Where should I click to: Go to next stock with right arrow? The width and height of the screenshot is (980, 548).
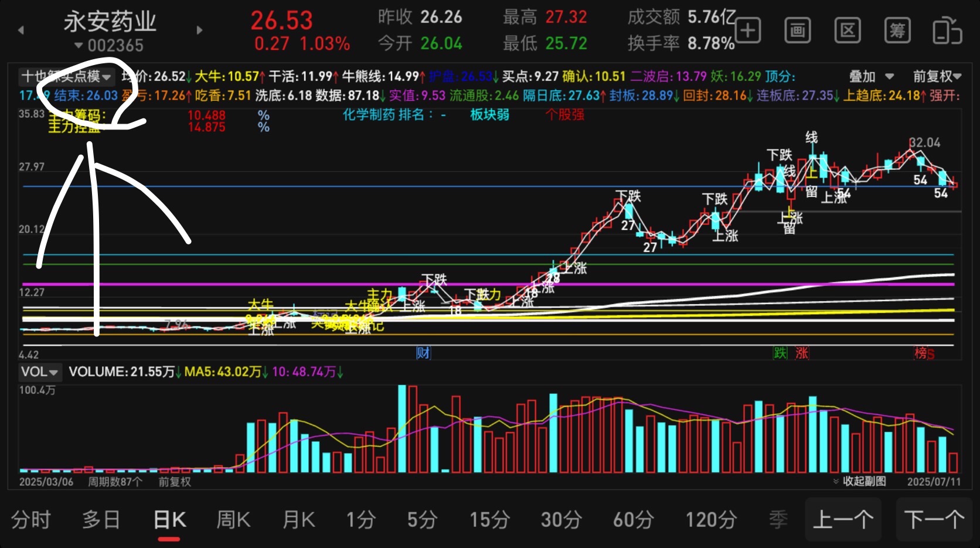pos(199,30)
